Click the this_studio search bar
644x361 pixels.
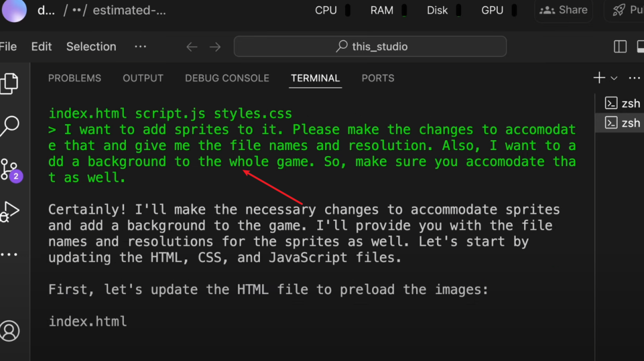pyautogui.click(x=370, y=46)
